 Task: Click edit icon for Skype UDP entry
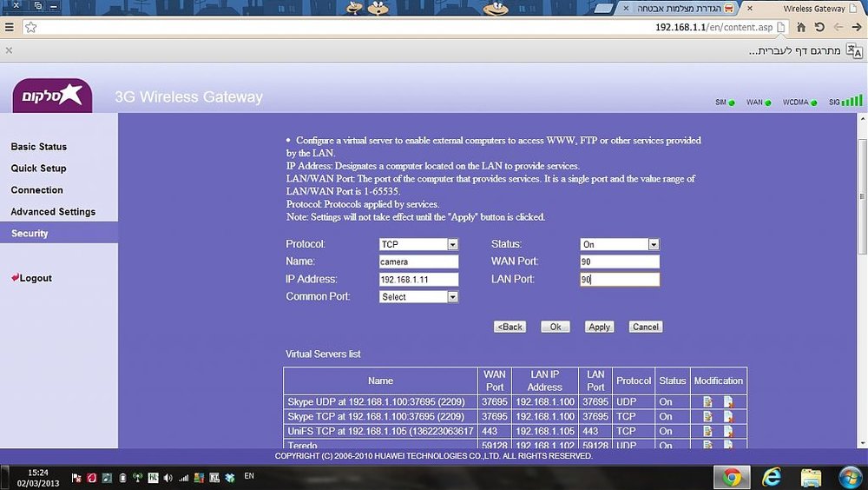click(x=707, y=402)
